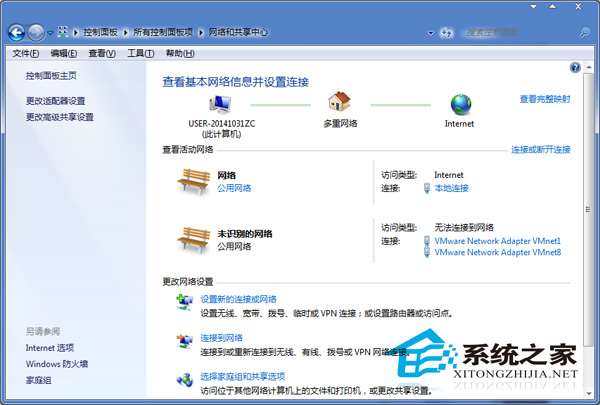Viewport: 600px width, 405px height.
Task: Open 家庭组 link in sidebar
Action: tap(39, 381)
